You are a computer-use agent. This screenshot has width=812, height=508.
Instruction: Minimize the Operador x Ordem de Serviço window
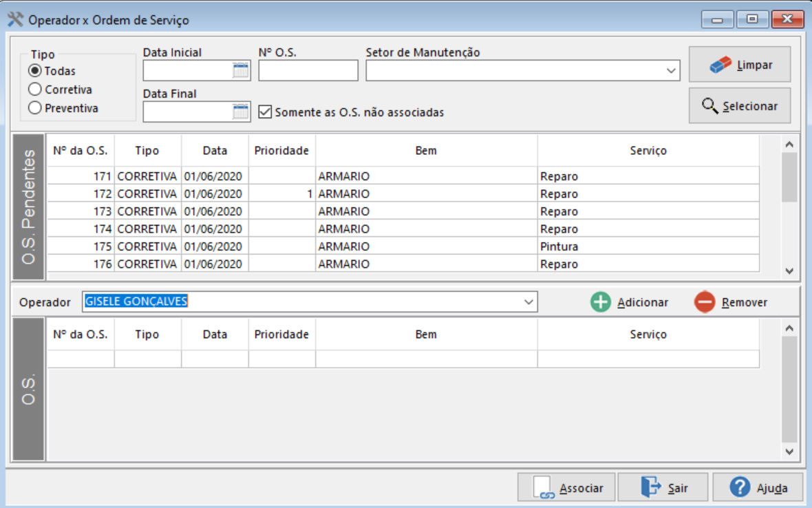(x=717, y=19)
